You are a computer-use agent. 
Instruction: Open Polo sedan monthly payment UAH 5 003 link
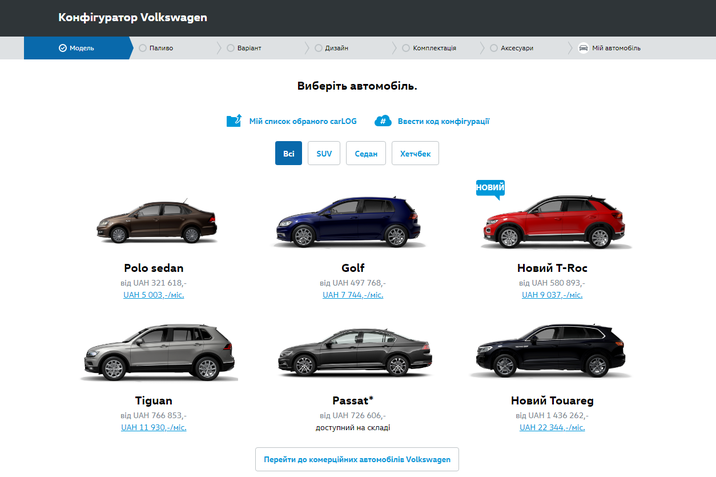(x=154, y=295)
